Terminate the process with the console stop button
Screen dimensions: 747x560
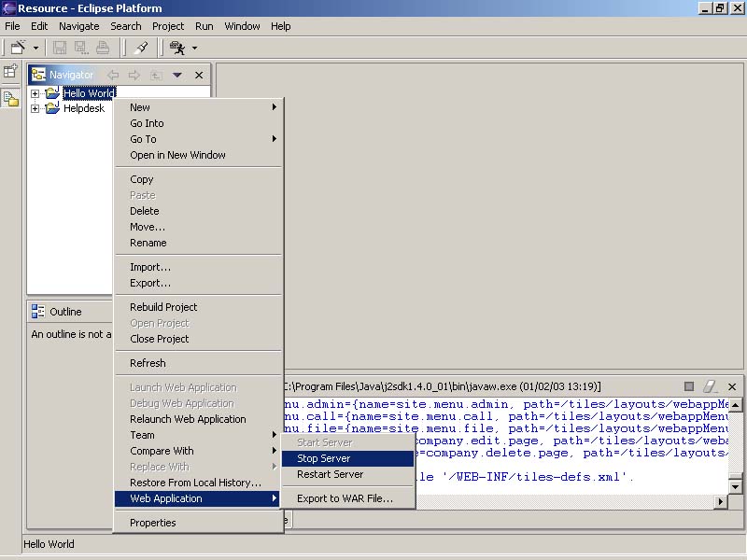(689, 386)
